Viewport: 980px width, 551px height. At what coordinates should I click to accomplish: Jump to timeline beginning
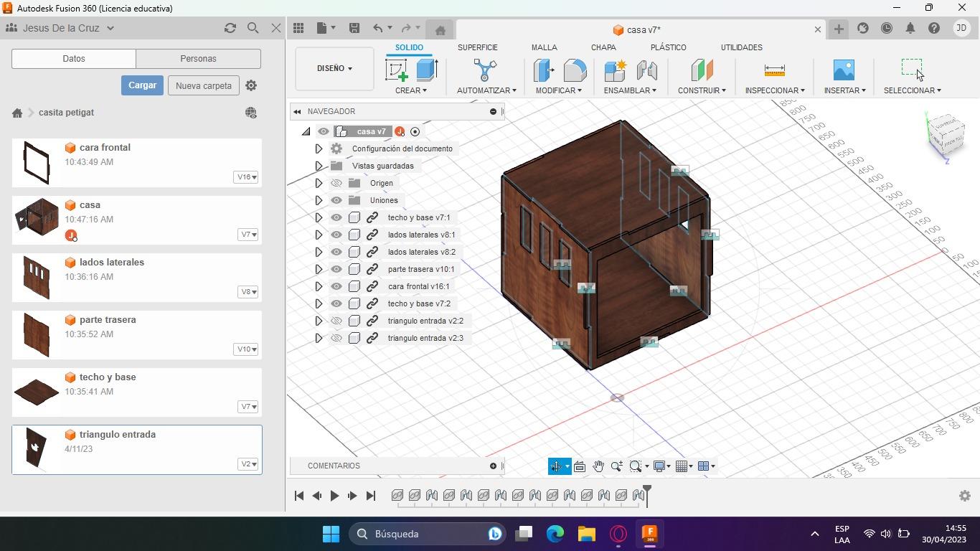coord(299,496)
